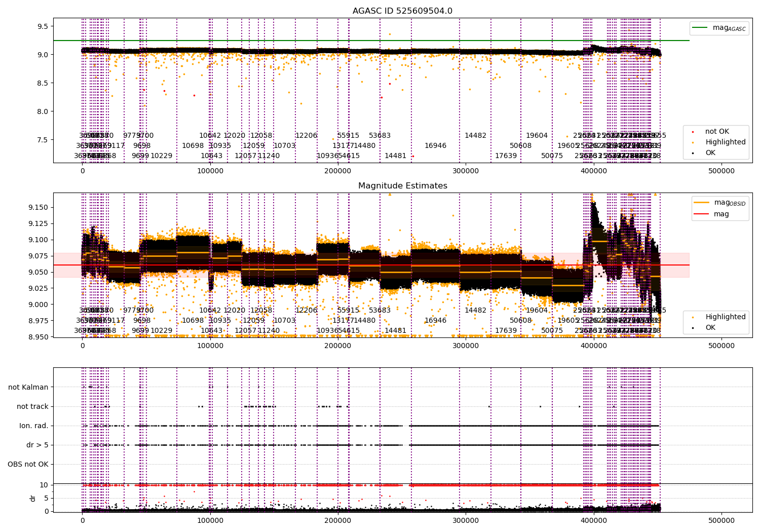The width and height of the screenshot is (760, 532).
Task: Click the 8.950 tick on middle plot
Action: (x=38, y=337)
